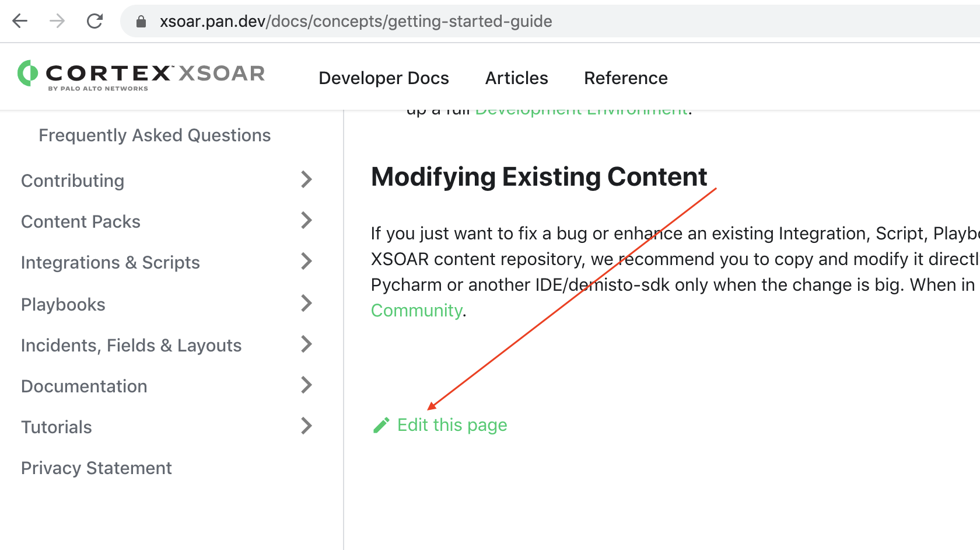Open the Community link in paragraph
Viewport: 980px width, 550px height.
tap(416, 311)
